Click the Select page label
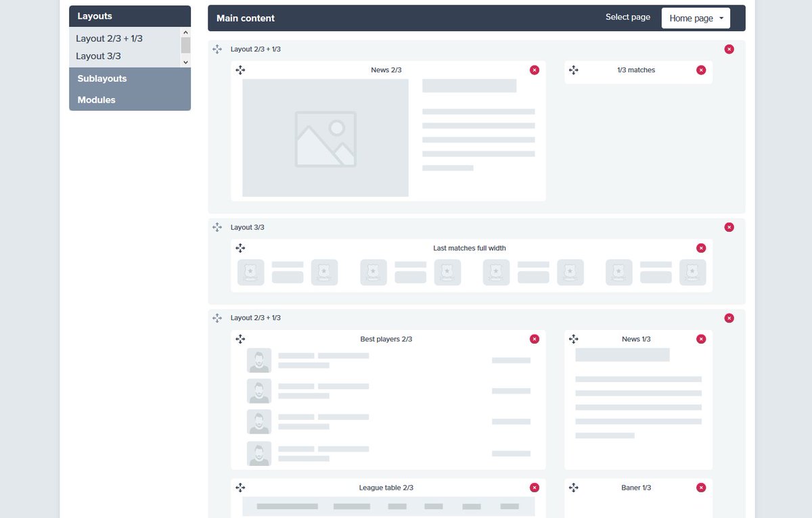Screen dimensions: 812x518 click(628, 18)
